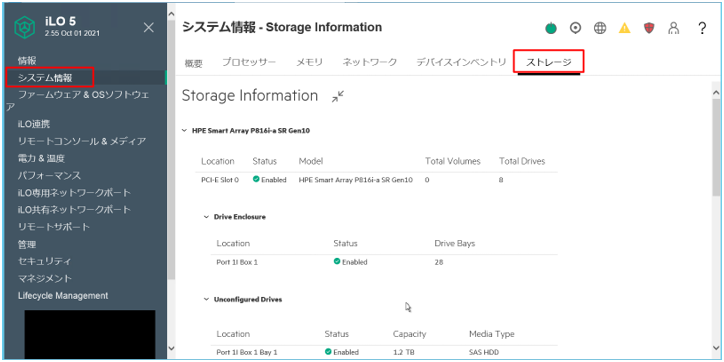Open iLO共有ネットワークポート menu item
This screenshot has width=724, height=362.
point(74,210)
